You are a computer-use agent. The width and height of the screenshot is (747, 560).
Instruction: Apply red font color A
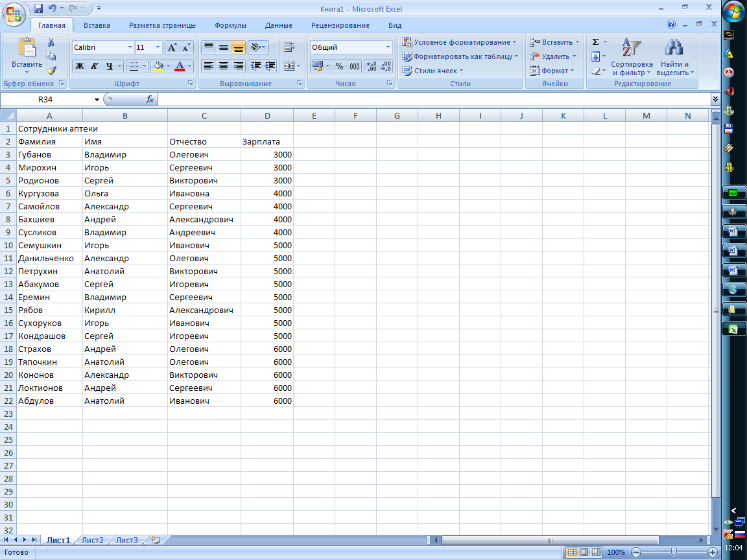[x=180, y=66]
